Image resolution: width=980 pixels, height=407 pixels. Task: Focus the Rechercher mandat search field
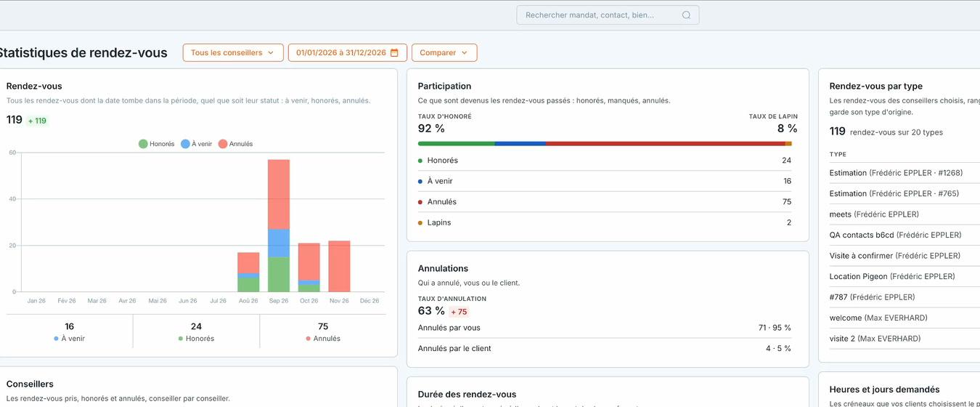[608, 15]
